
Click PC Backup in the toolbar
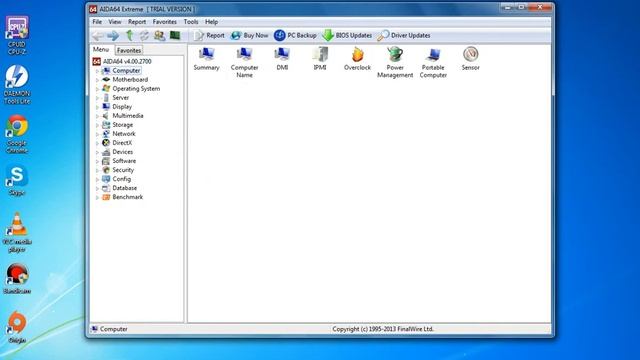[x=295, y=36]
